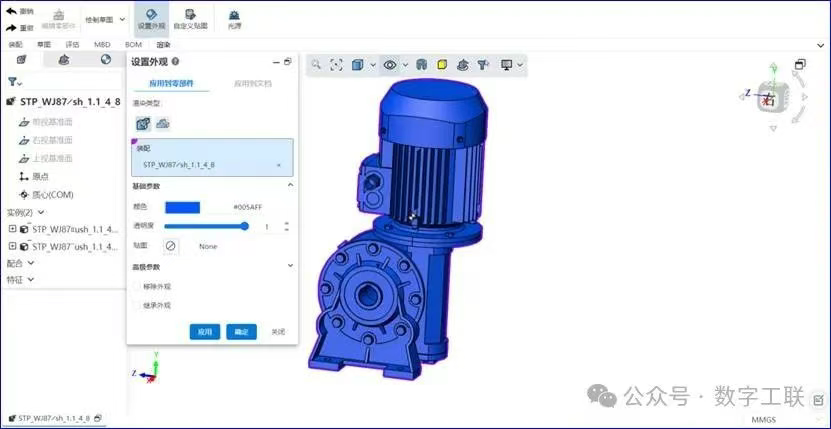This screenshot has height=429, width=831.
Task: Click the blue 应用 button
Action: 205,332
